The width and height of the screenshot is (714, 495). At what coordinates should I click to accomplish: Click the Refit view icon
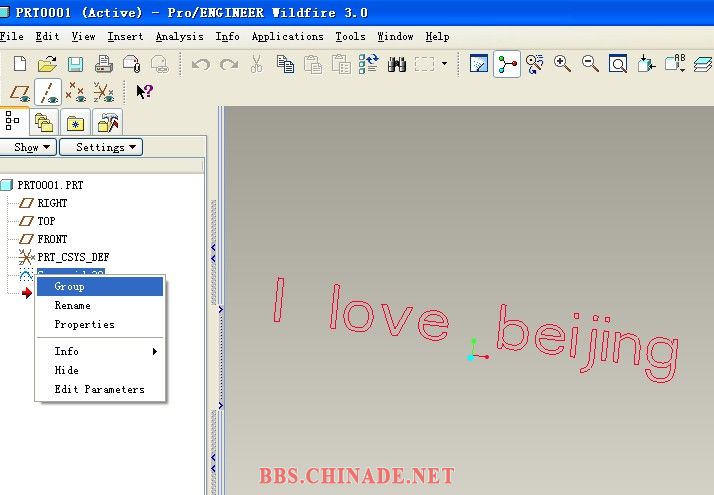[x=618, y=64]
